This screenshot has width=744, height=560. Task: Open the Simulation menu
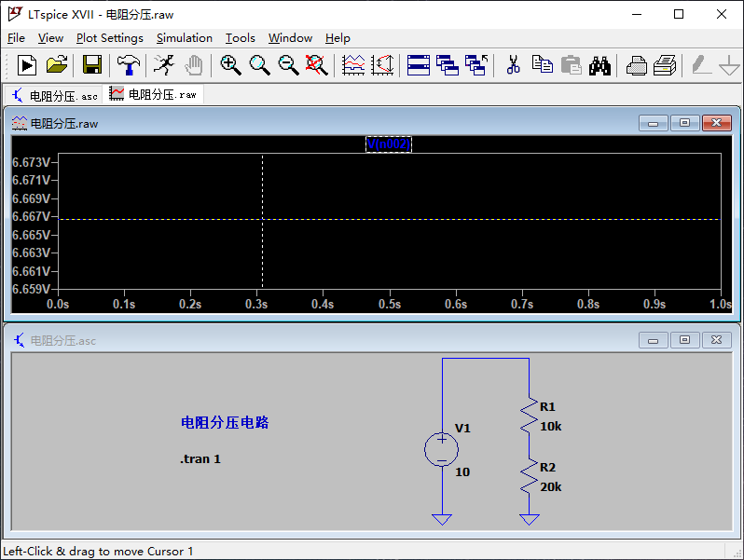coord(184,38)
